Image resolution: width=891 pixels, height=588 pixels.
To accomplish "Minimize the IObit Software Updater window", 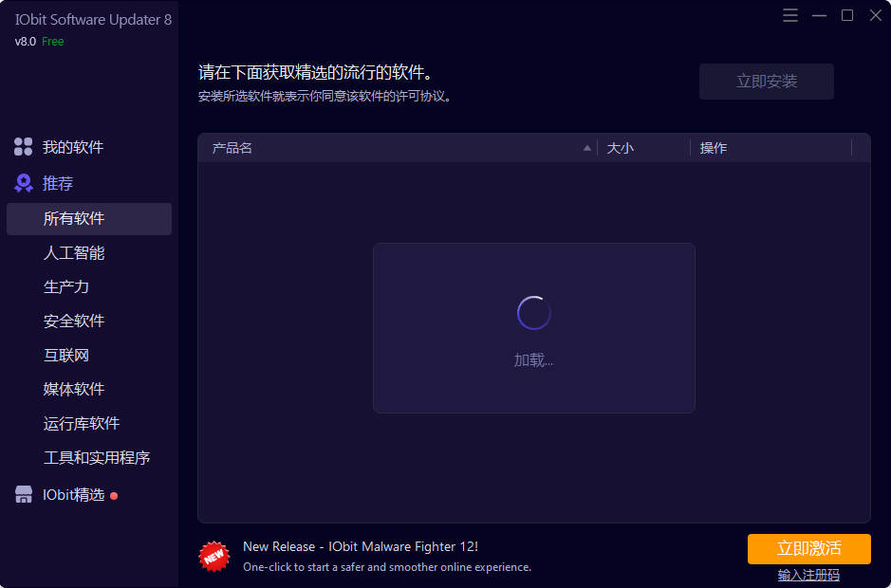I will coord(819,15).
